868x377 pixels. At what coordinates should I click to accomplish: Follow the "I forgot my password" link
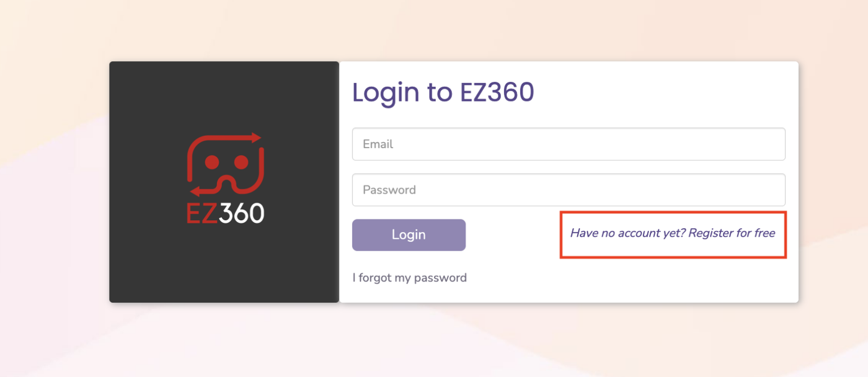point(409,278)
